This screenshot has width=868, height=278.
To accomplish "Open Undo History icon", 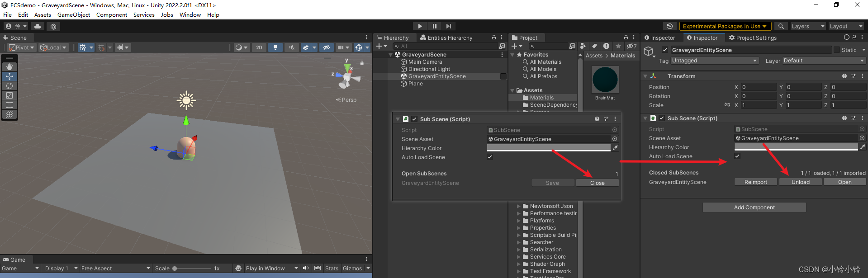I will tap(670, 26).
